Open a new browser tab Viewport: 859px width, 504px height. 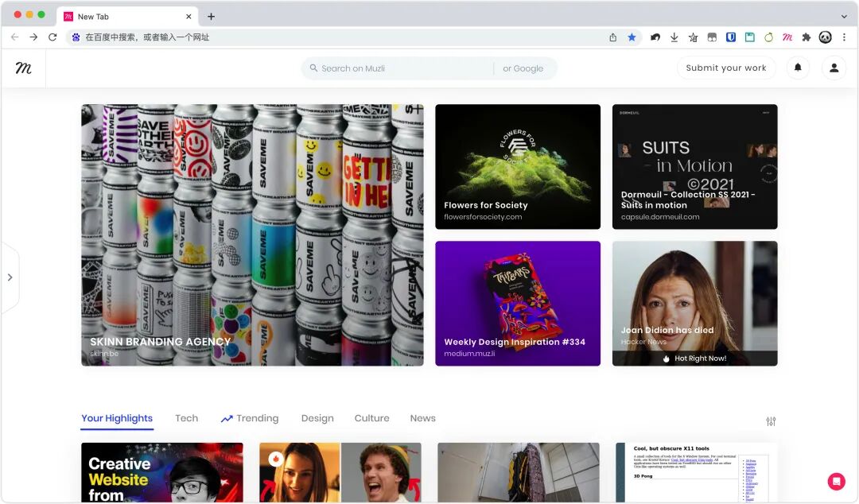[211, 17]
